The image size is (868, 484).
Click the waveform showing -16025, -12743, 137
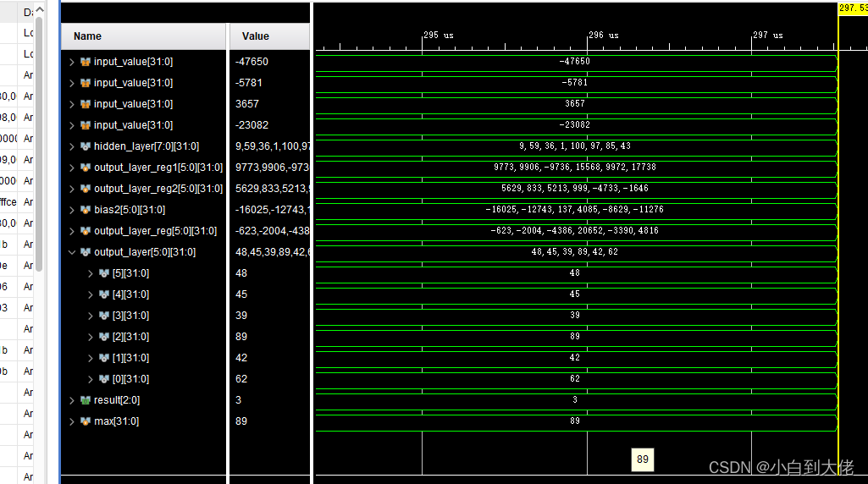575,210
